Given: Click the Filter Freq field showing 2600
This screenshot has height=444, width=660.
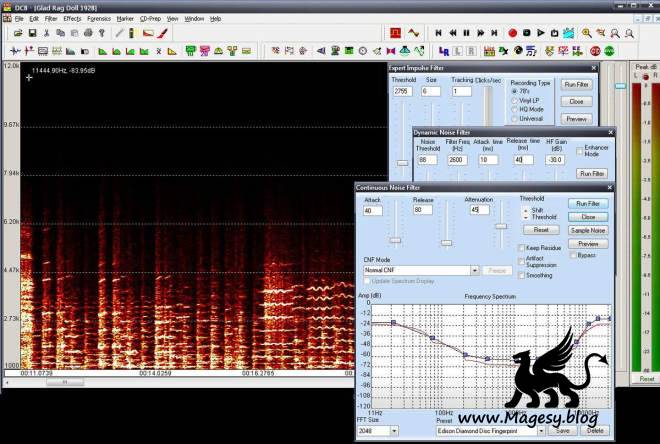Looking at the screenshot, I should point(458,160).
